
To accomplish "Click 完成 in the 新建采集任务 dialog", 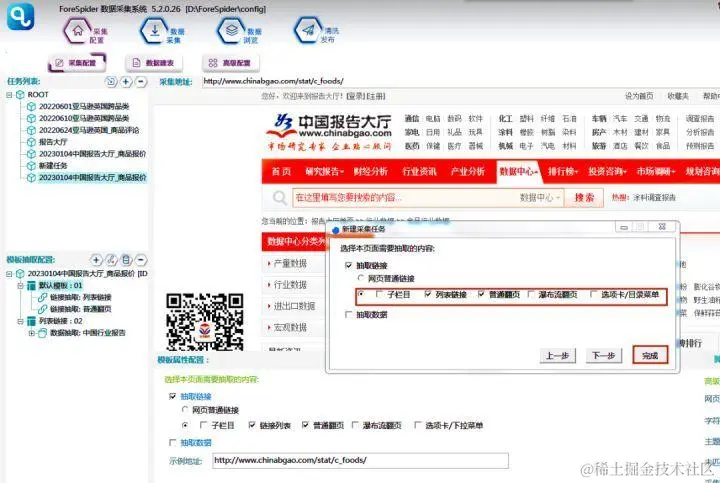I will [x=650, y=355].
